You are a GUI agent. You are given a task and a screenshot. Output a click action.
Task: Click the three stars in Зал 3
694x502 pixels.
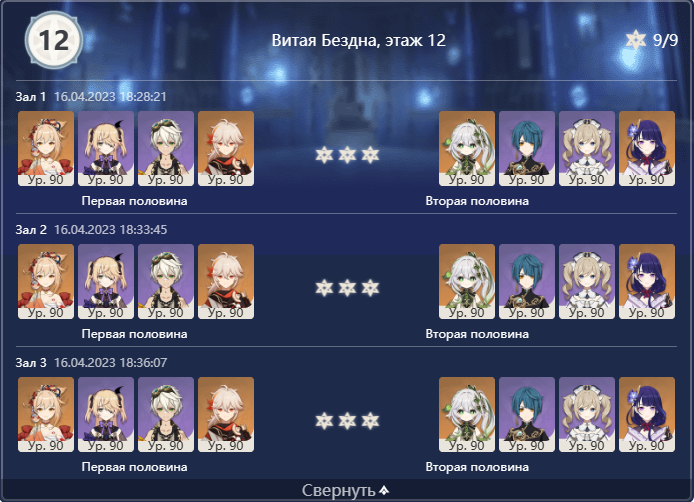[x=347, y=421]
